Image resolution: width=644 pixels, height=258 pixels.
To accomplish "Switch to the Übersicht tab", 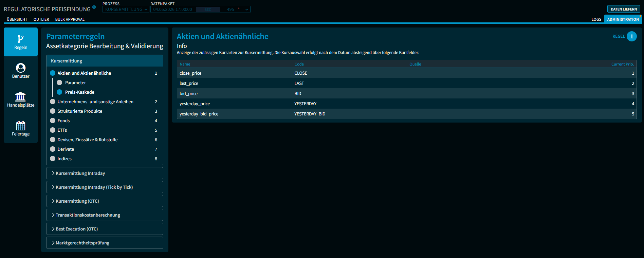I will click(x=17, y=19).
